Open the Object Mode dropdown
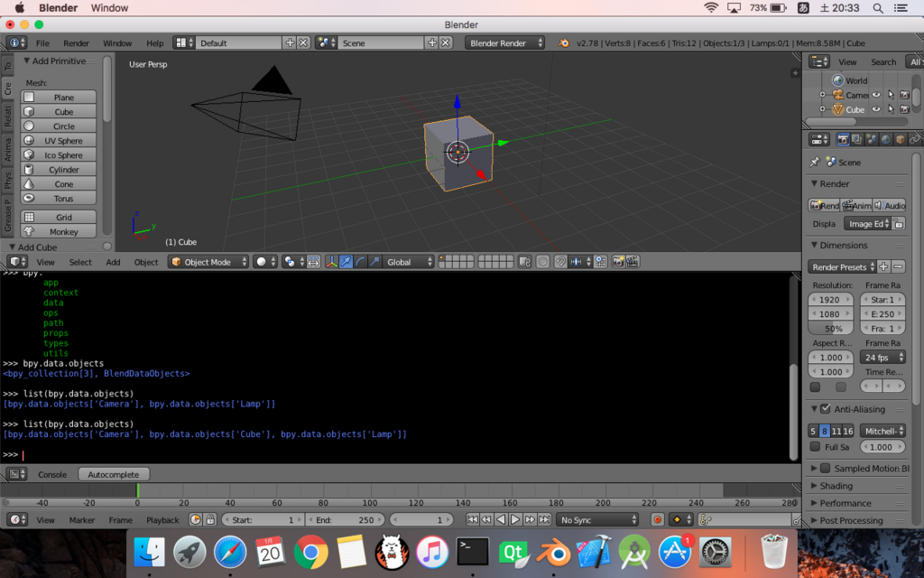This screenshot has height=578, width=924. (208, 262)
